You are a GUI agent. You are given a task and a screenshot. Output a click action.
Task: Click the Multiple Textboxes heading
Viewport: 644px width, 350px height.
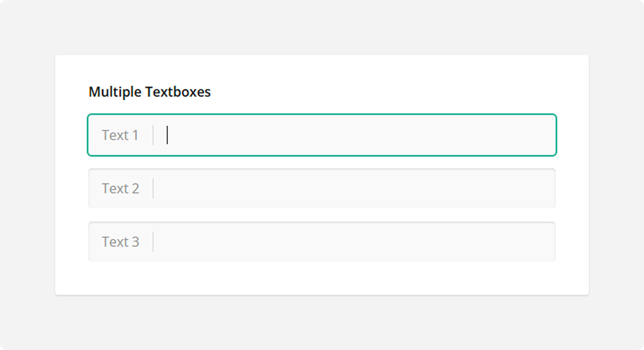tap(149, 92)
